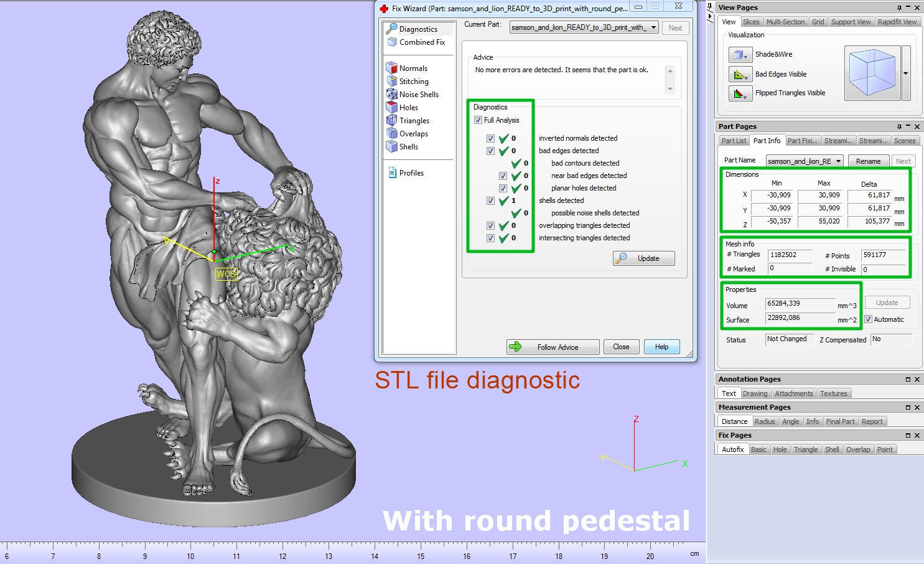This screenshot has width=924, height=564.
Task: Click the WCS label in viewport
Action: (x=226, y=274)
